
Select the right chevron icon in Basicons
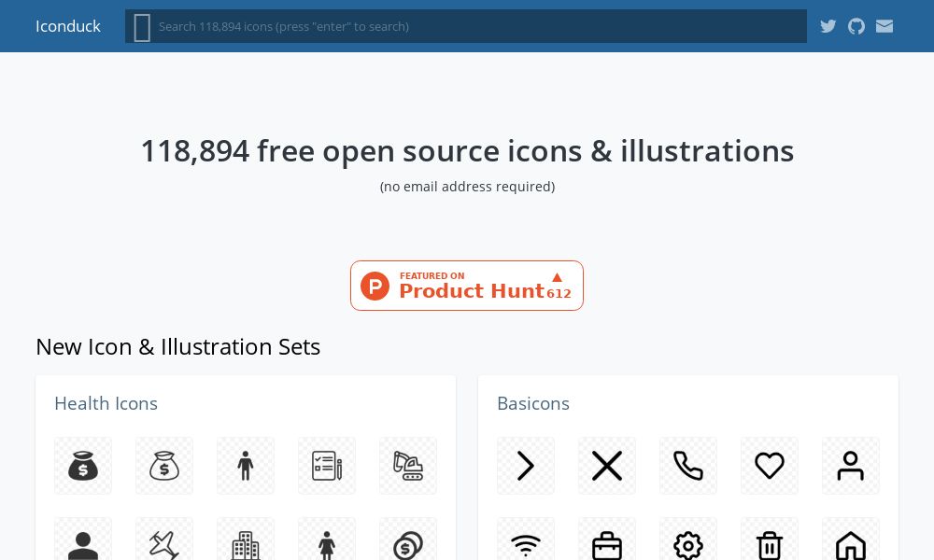coord(525,466)
